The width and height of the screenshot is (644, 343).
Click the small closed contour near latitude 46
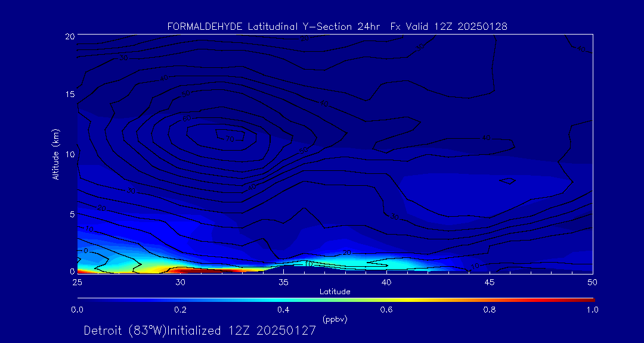[x=508, y=181]
